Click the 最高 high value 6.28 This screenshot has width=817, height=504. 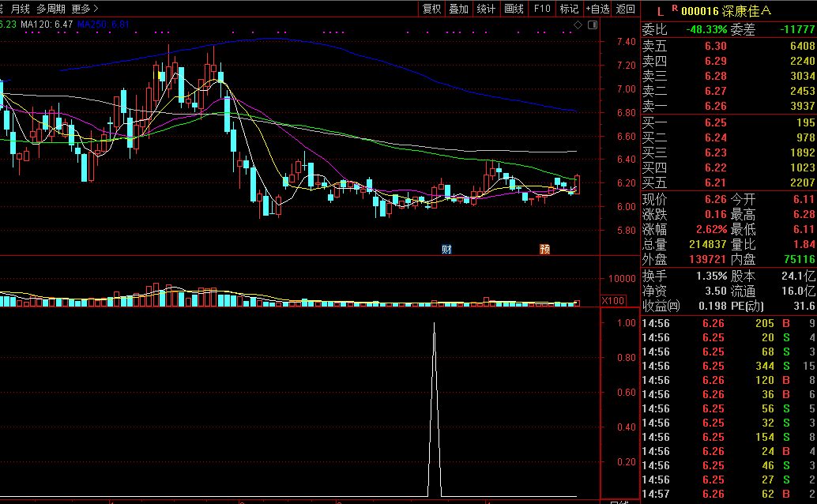[x=804, y=214]
